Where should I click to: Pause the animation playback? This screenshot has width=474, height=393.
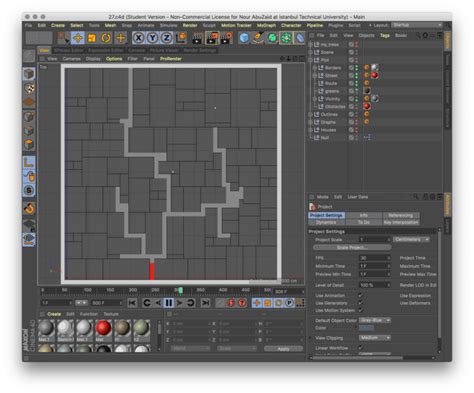pyautogui.click(x=169, y=303)
